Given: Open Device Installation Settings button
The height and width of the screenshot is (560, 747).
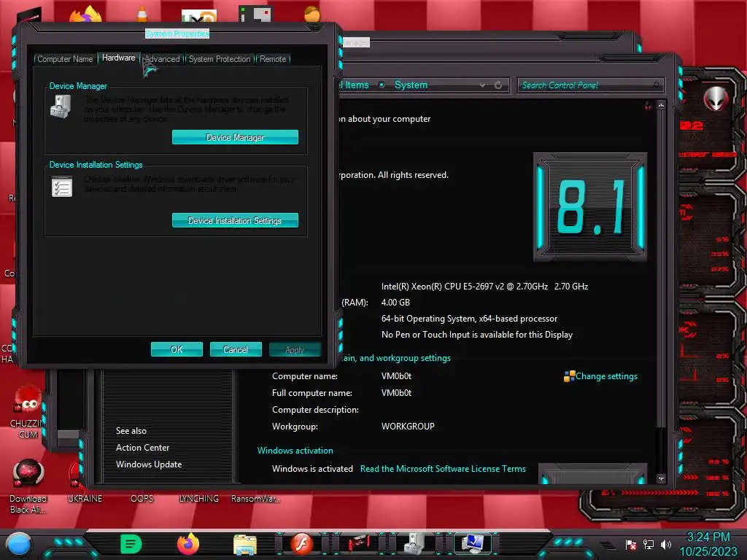Looking at the screenshot, I should tap(236, 220).
